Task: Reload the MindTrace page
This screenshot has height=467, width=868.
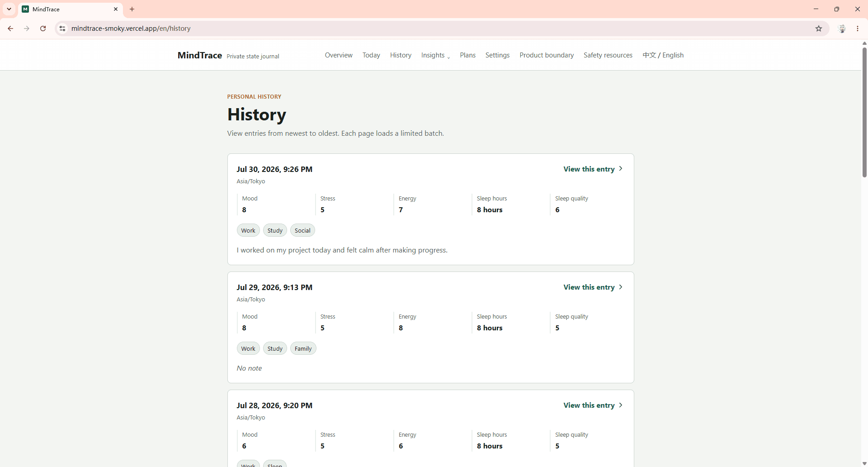Action: pos(43,29)
